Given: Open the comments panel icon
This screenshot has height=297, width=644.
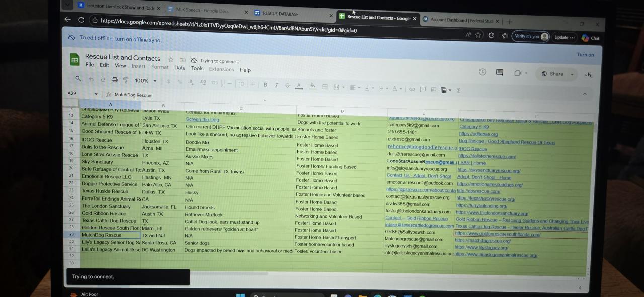Looking at the screenshot, I should pyautogui.click(x=500, y=73).
